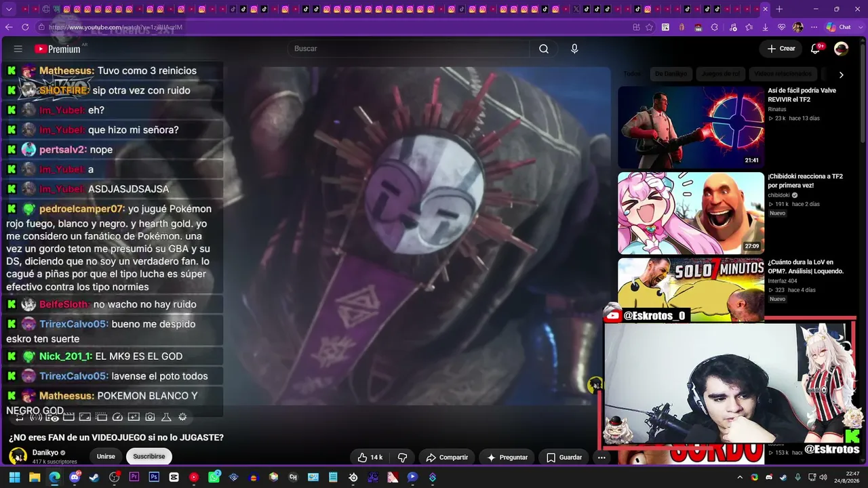Image resolution: width=868 pixels, height=488 pixels.
Task: Open the browser three-dot settings menu
Action: [x=813, y=27]
